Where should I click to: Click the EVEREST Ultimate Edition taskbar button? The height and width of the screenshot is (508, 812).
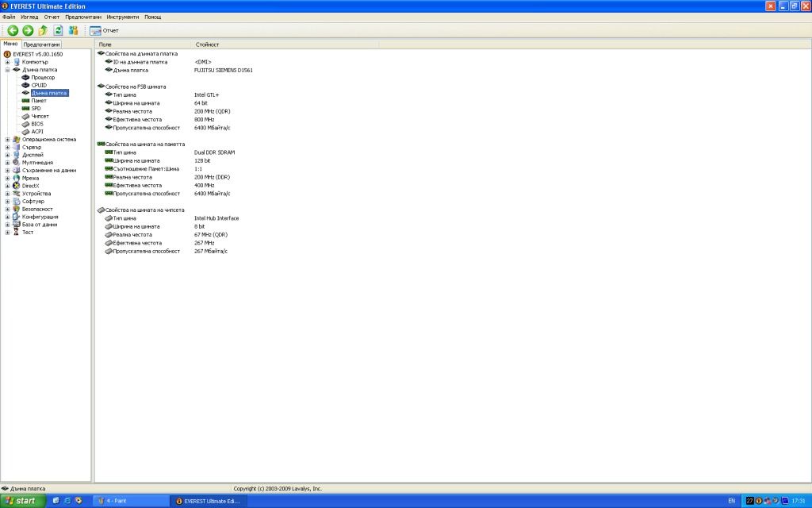pyautogui.click(x=209, y=502)
